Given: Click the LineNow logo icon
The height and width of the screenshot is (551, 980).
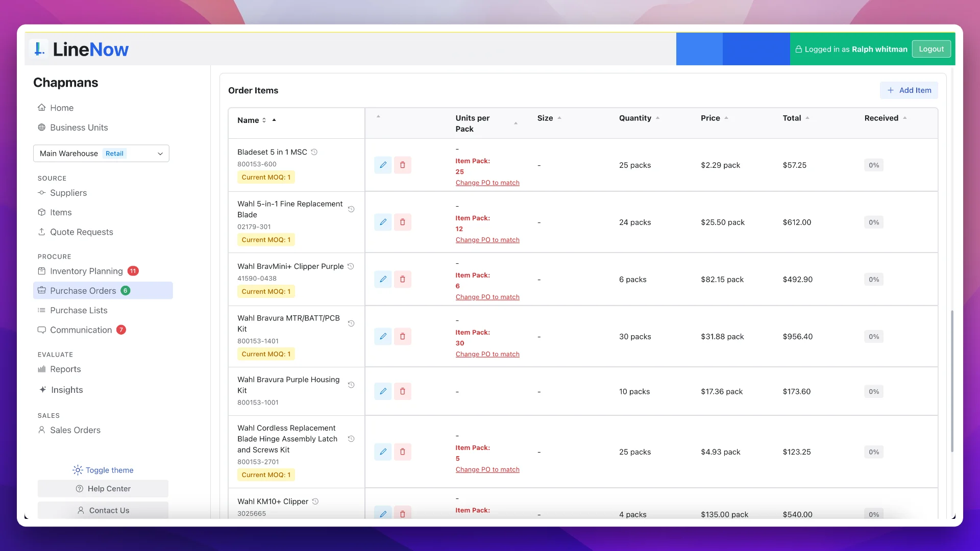Looking at the screenshot, I should click(x=39, y=49).
